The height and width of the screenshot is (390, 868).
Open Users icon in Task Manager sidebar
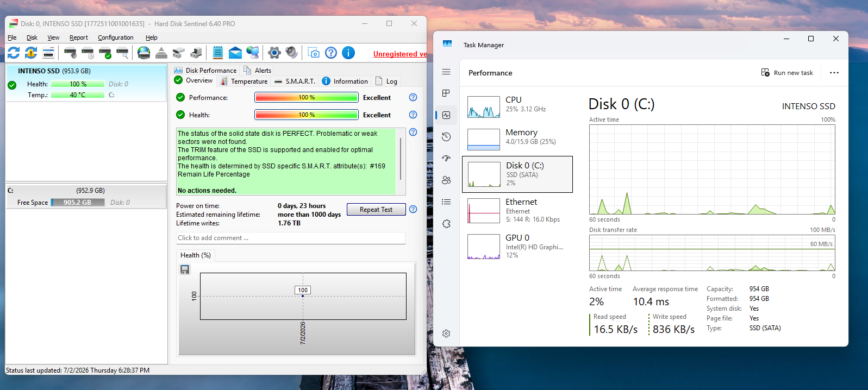(x=446, y=180)
